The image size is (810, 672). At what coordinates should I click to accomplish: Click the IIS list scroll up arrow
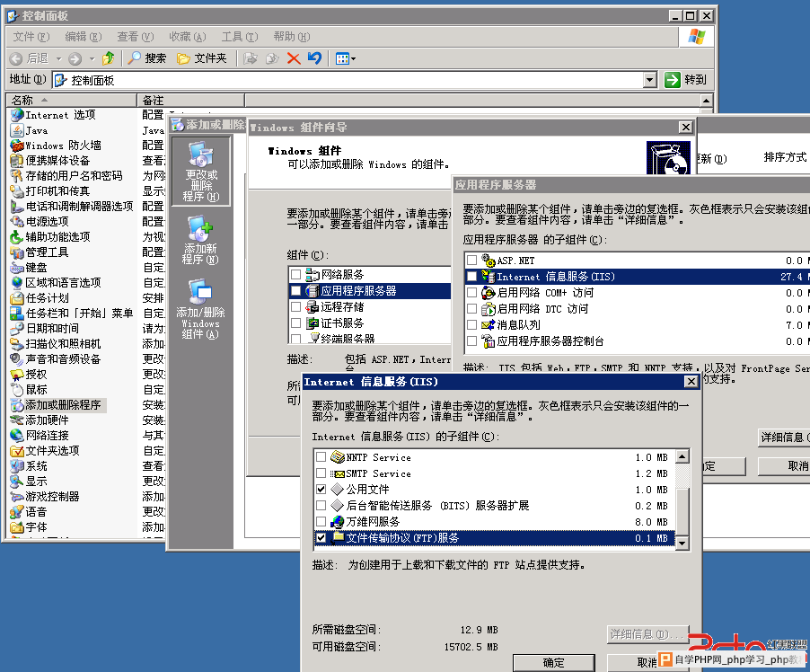(682, 456)
